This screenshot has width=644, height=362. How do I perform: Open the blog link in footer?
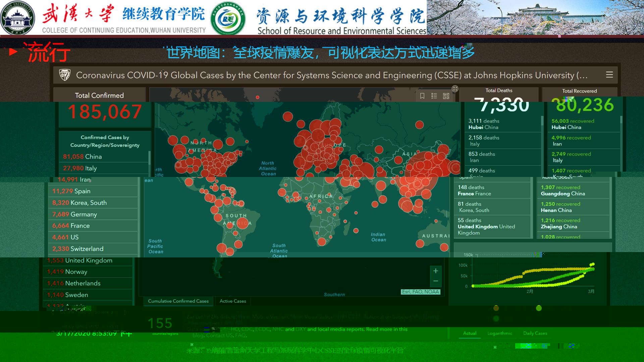(198, 335)
